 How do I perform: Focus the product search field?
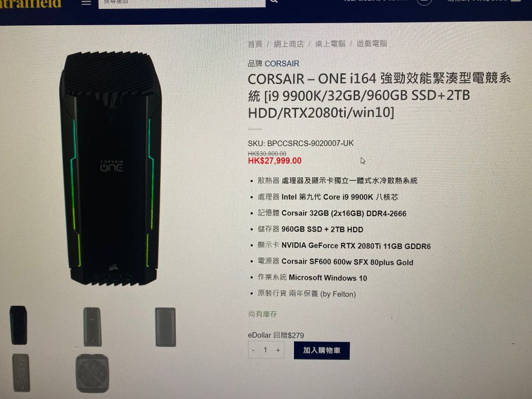[182, 3]
